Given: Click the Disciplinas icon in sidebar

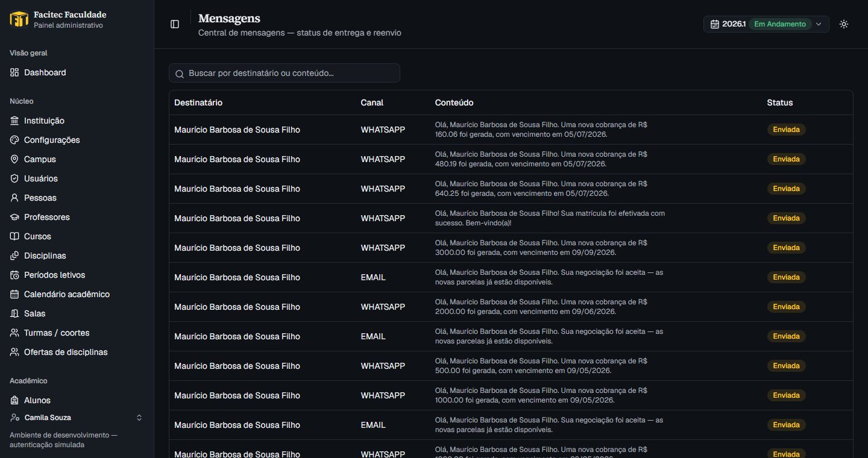Looking at the screenshot, I should (x=14, y=256).
